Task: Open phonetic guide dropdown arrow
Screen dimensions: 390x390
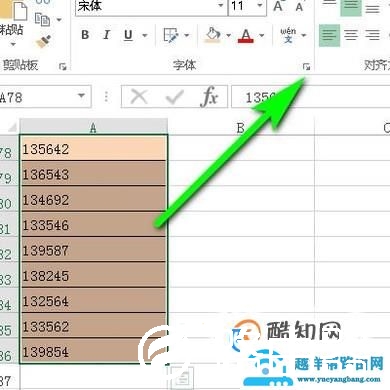Action: pyautogui.click(x=304, y=35)
